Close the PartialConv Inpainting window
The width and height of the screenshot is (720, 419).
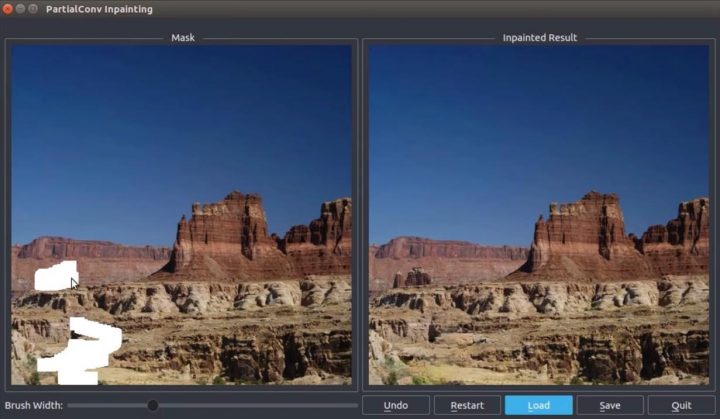[x=9, y=9]
